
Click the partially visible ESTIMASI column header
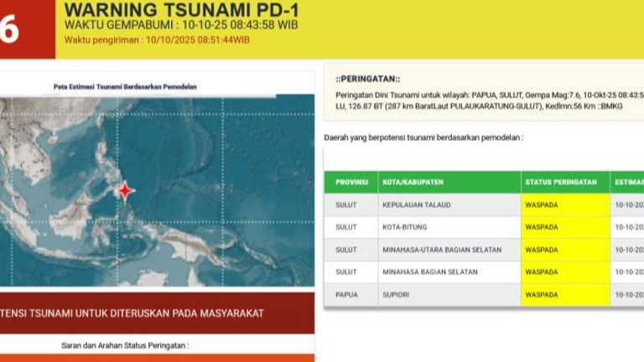coord(627,182)
